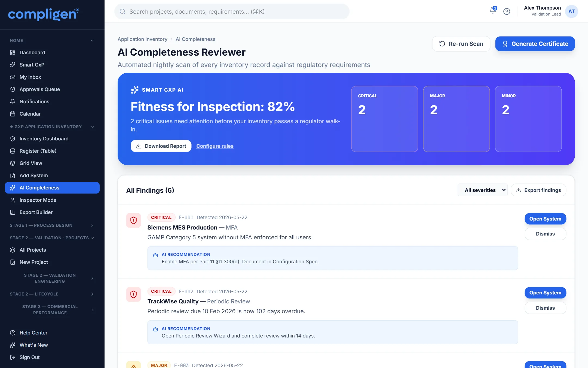Click the help question mark icon
The width and height of the screenshot is (588, 368).
coord(507,11)
